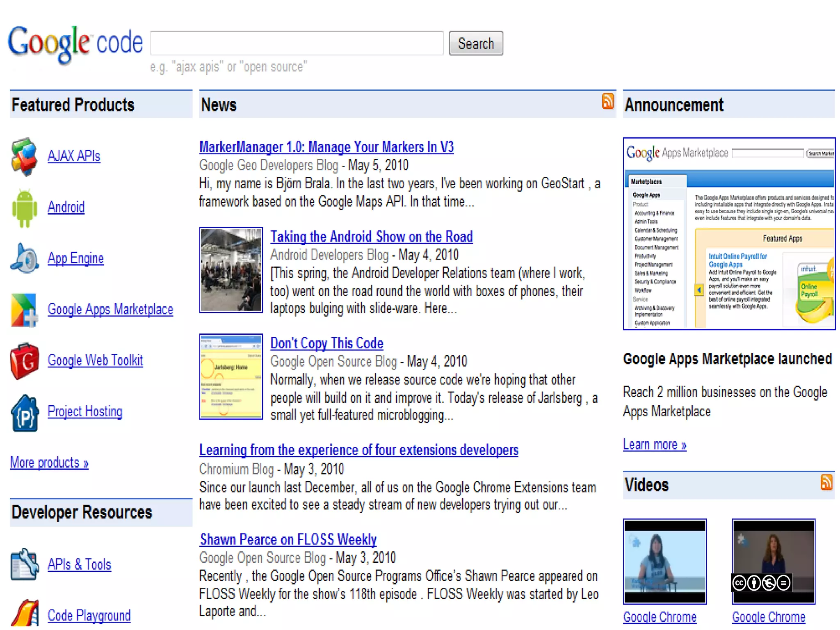Play the first Google Chrome video thumbnail
The image size is (840, 630).
point(664,562)
